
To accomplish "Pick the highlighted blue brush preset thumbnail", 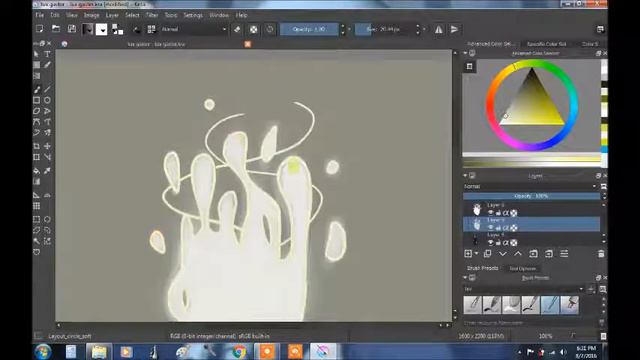I will pos(550,305).
